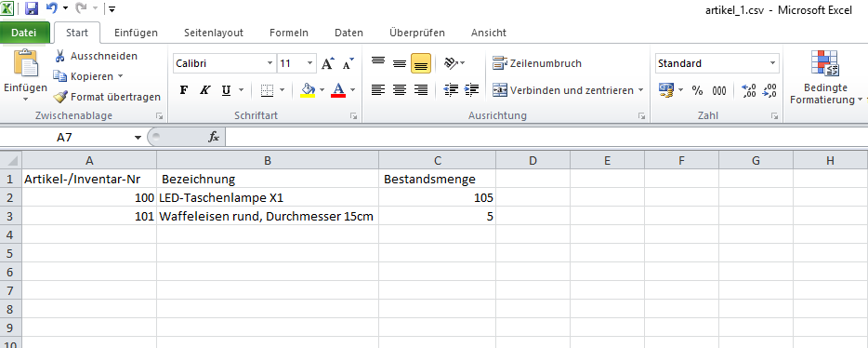Select cell B2 LED-Taschenlampe X1
868x348 pixels.
pos(268,198)
